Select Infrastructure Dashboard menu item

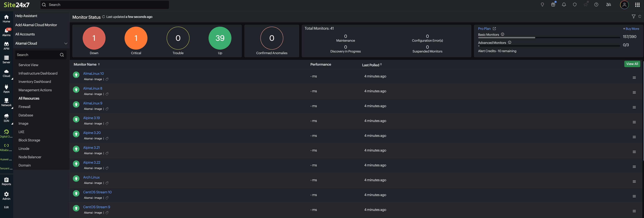[38, 73]
